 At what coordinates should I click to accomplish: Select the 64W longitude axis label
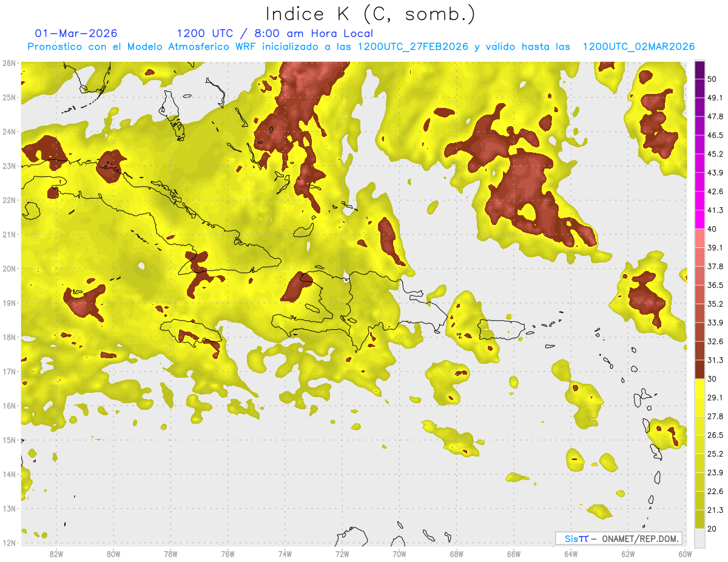(x=571, y=554)
